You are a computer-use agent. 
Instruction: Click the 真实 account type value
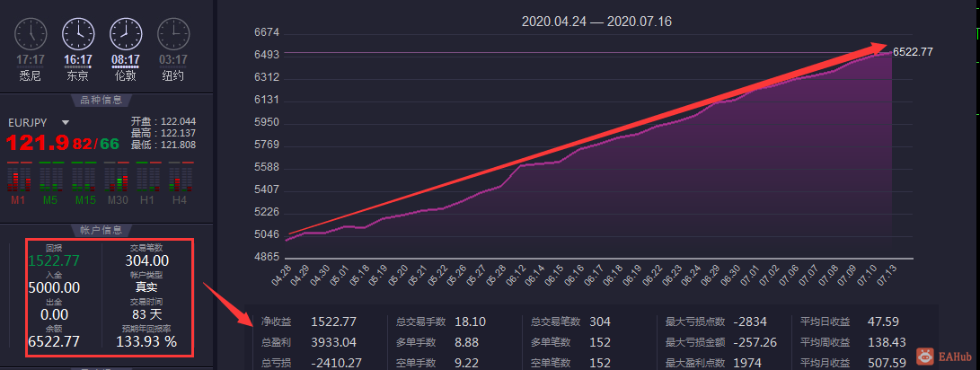[x=147, y=287]
